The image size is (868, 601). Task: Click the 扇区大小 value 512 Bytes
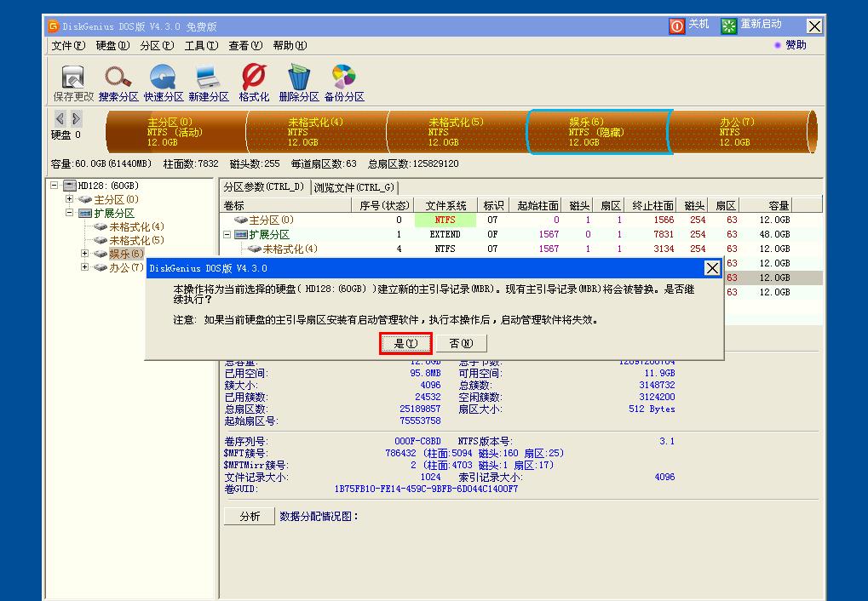click(652, 409)
